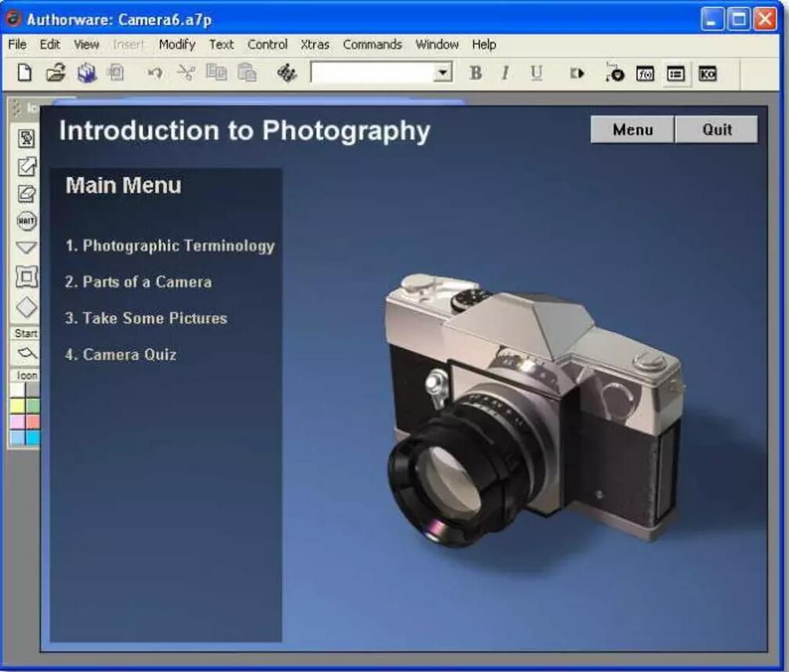Select the Erase icon in palette
The image size is (789, 672).
(x=27, y=194)
